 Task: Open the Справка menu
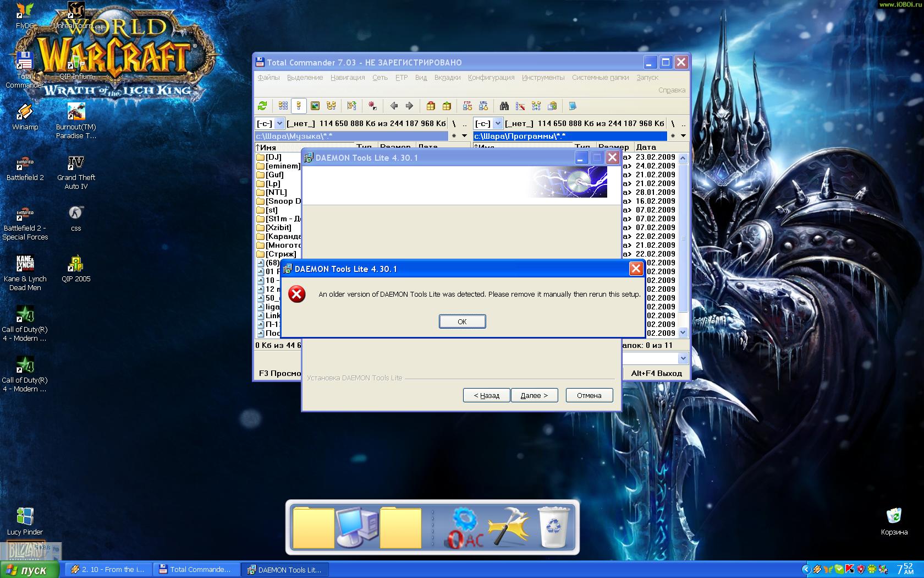[x=672, y=90]
